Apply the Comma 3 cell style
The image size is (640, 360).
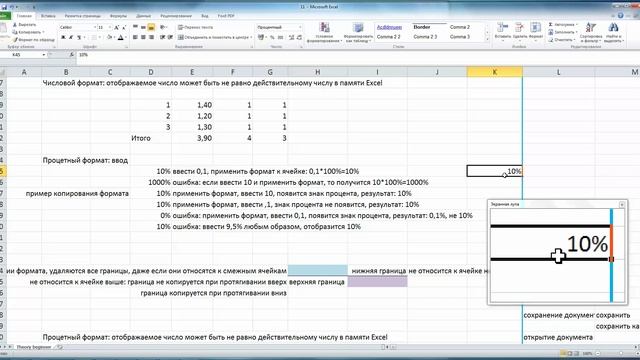tap(460, 37)
